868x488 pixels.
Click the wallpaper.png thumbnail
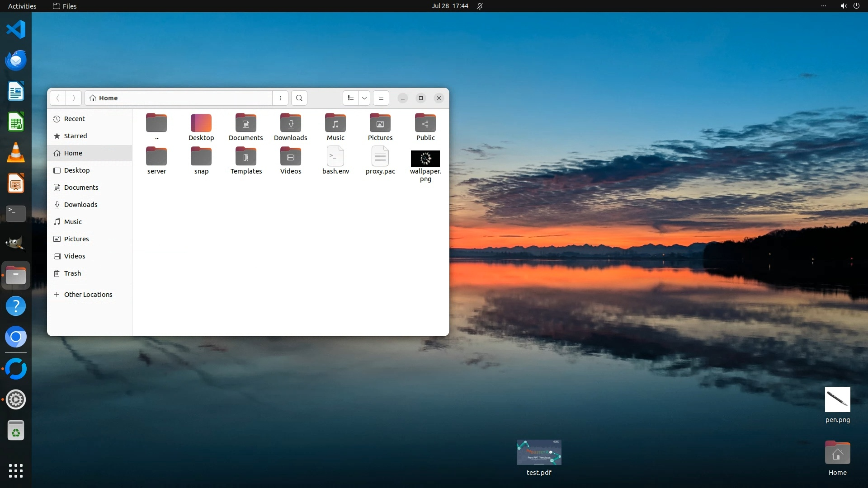pos(425,159)
